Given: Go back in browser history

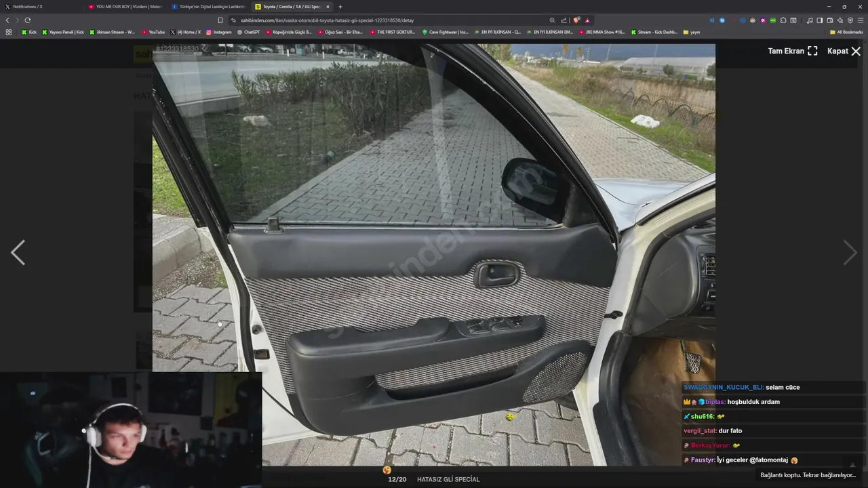Looking at the screenshot, I should click(7, 20).
